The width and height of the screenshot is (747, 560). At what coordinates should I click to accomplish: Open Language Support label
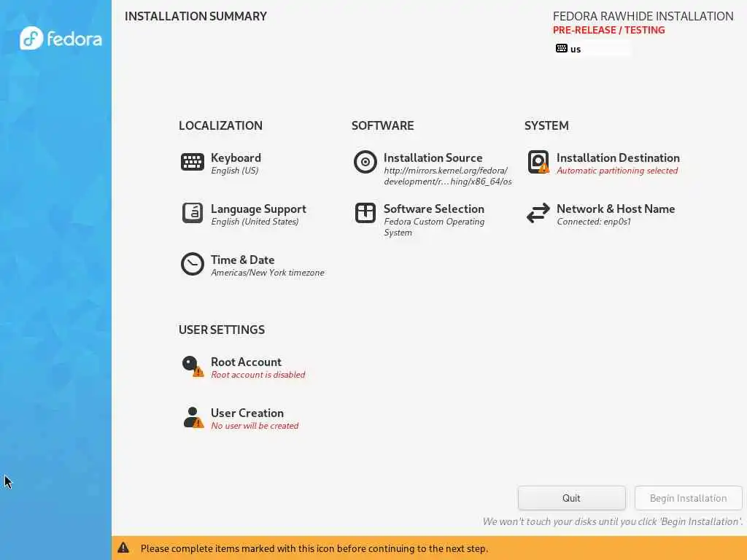tap(258, 209)
